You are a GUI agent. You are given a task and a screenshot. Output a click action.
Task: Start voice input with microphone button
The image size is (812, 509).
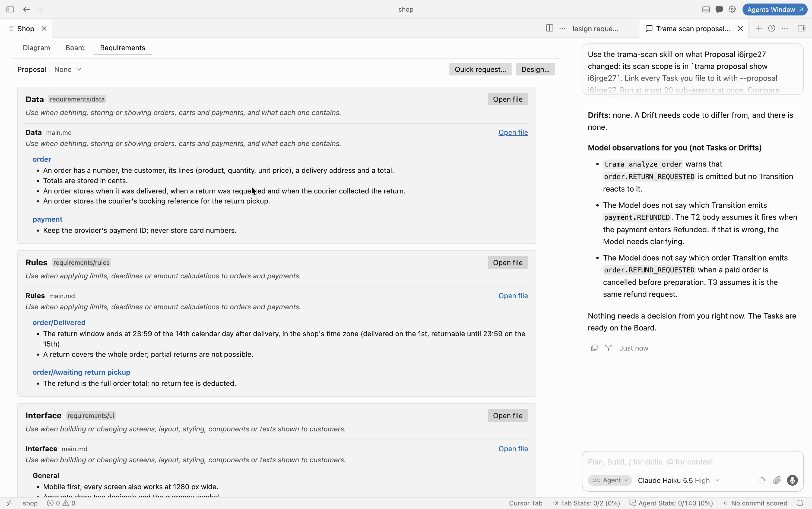coord(792,481)
